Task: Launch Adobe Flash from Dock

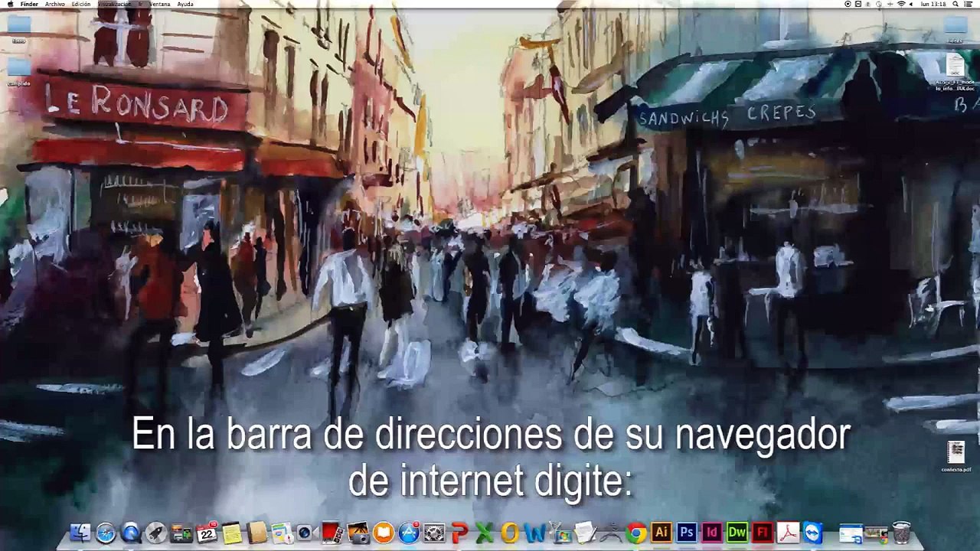Action: (763, 533)
